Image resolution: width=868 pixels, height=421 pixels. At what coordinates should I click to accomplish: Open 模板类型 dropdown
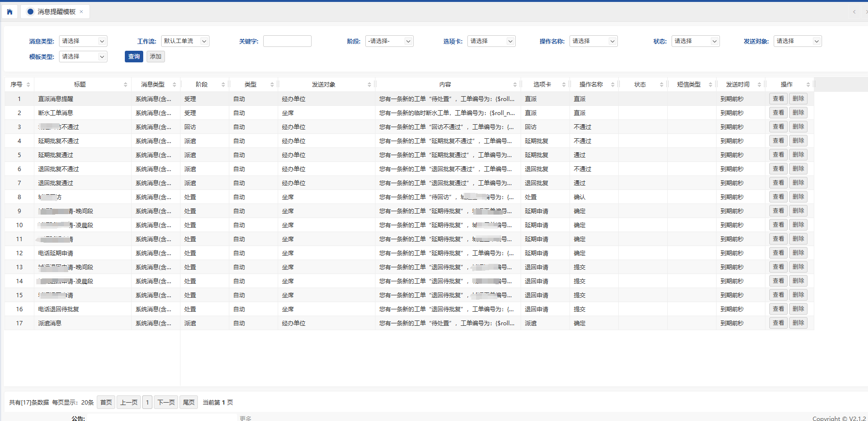(83, 57)
